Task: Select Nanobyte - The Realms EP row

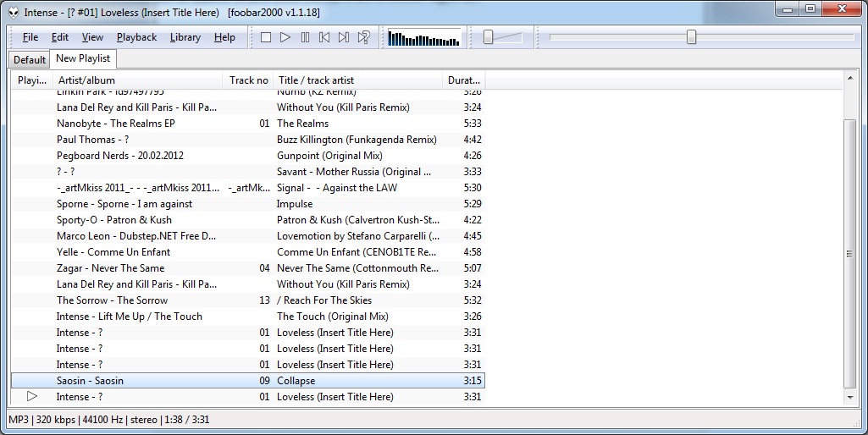Action: (x=248, y=123)
